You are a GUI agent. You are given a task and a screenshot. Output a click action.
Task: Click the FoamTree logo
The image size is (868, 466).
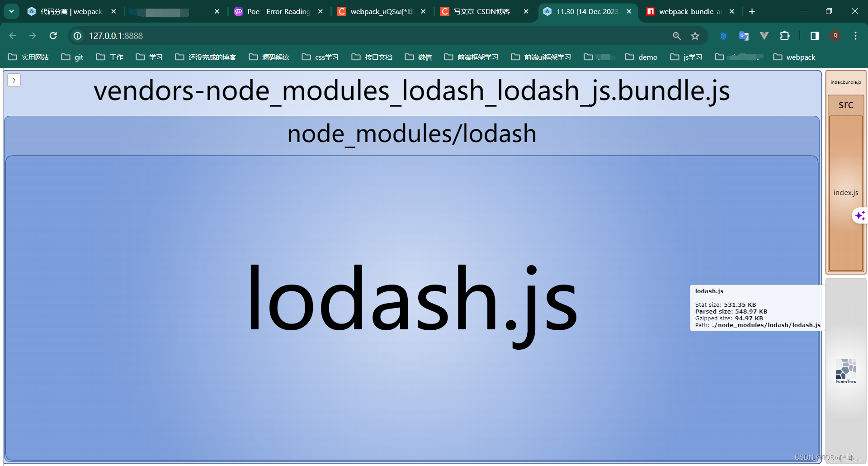click(x=846, y=371)
